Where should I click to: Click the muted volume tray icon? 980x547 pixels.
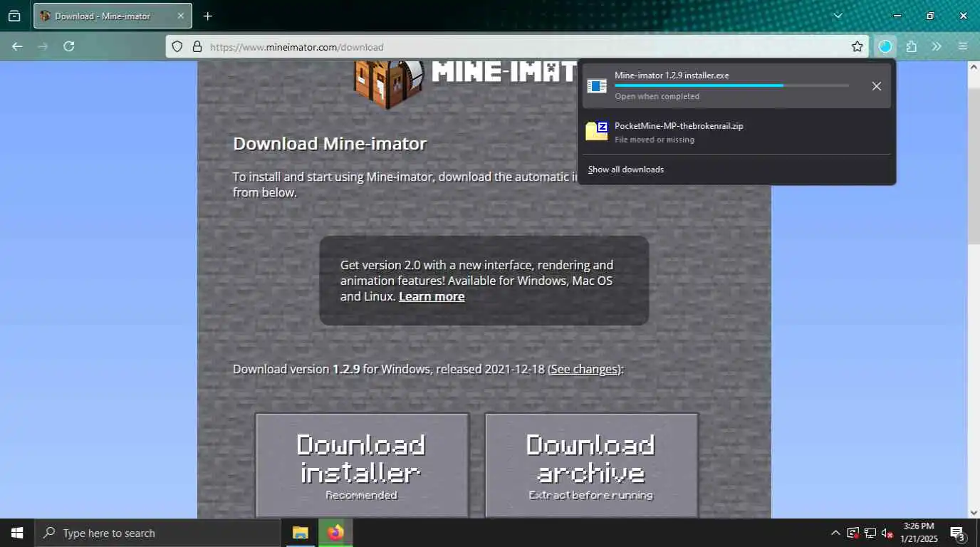coord(887,533)
